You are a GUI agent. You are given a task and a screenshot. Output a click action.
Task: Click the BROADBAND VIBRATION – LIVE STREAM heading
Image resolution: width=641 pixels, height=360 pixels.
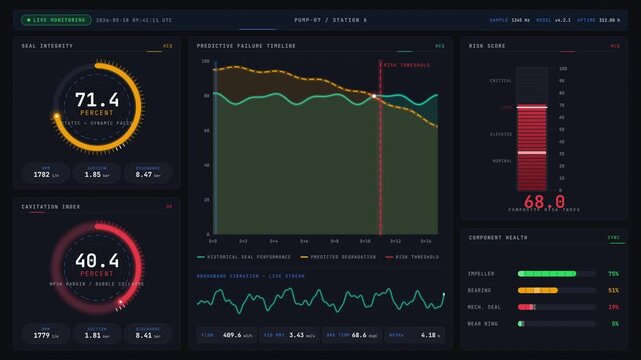(250, 276)
